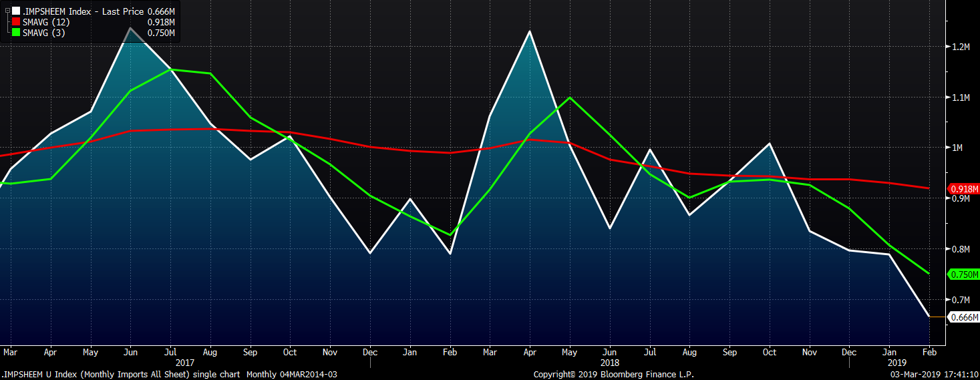980x380 pixels.
Task: Click the green 0.750M axis value tag
Action: click(963, 274)
